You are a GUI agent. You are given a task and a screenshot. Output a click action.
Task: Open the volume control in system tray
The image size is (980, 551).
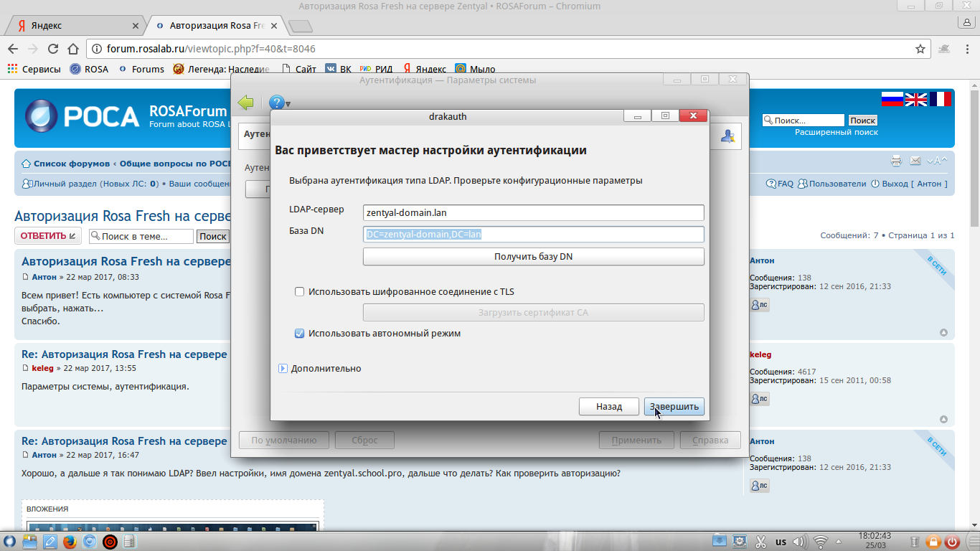801,542
